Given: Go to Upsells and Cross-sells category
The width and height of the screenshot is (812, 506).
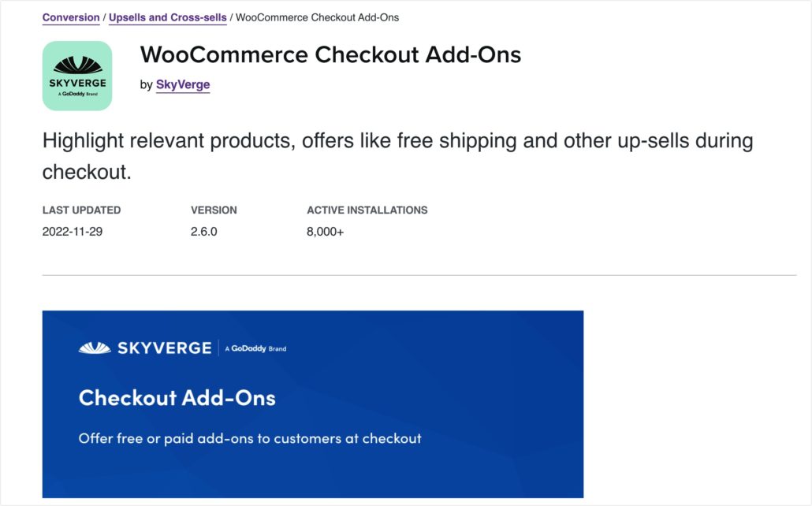Looking at the screenshot, I should click(x=167, y=17).
